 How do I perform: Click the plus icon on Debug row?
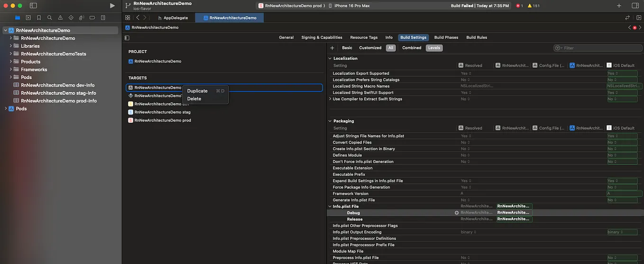(457, 213)
